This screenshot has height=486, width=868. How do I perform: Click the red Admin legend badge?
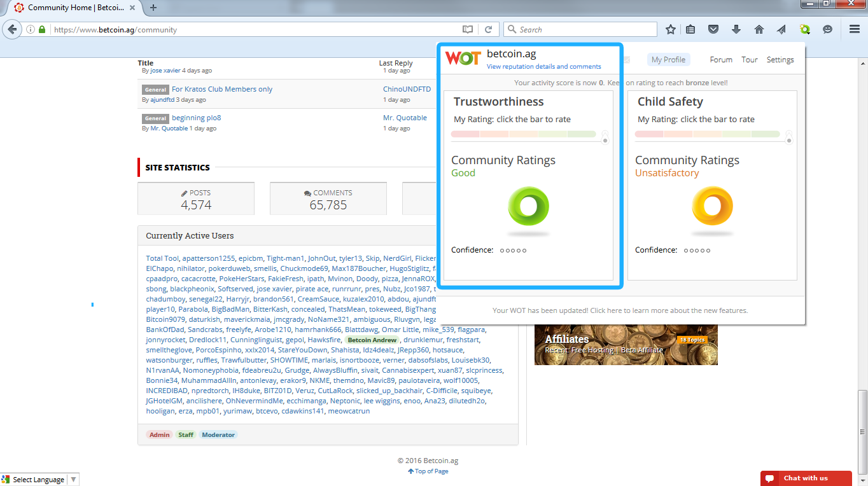tap(159, 435)
